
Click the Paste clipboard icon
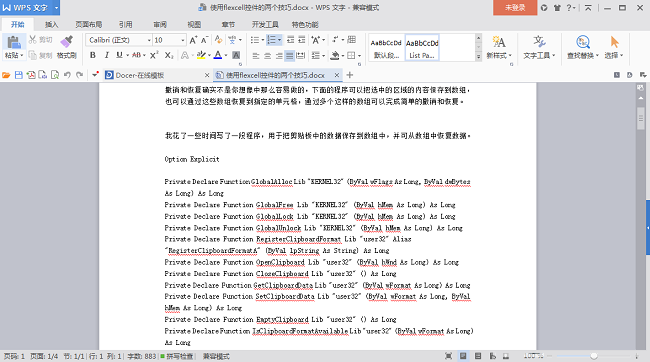(14, 42)
